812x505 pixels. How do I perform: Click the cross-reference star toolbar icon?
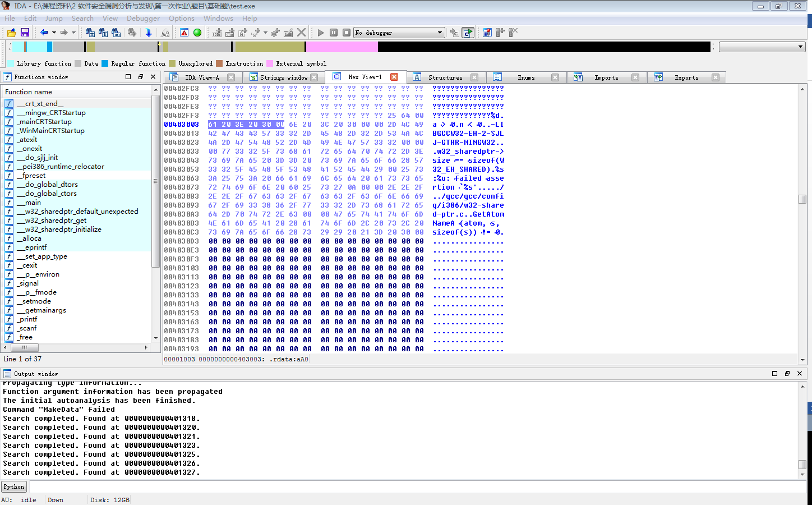coord(275,33)
